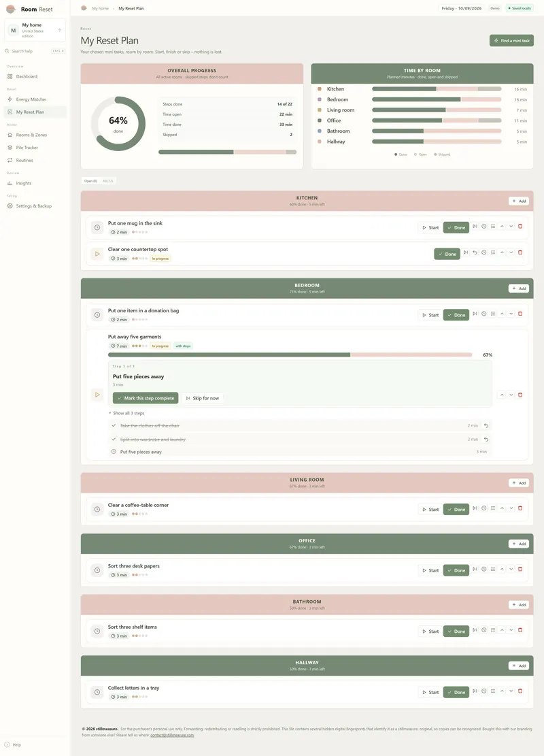
Task: Select the 'Open (8)' filter tab
Action: (x=90, y=181)
